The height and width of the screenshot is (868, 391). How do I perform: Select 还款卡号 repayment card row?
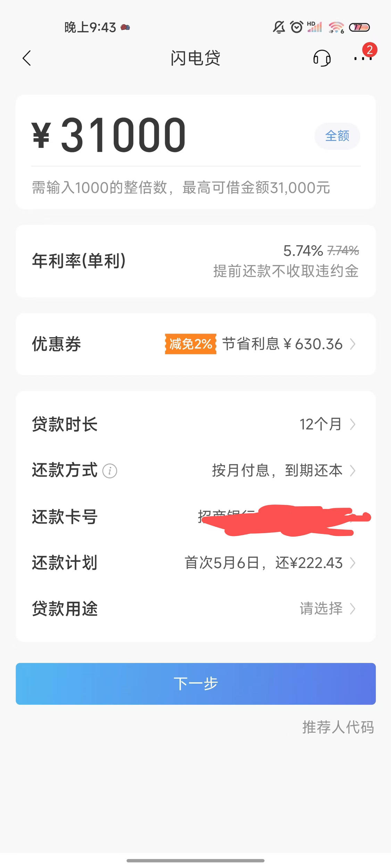pos(195,517)
